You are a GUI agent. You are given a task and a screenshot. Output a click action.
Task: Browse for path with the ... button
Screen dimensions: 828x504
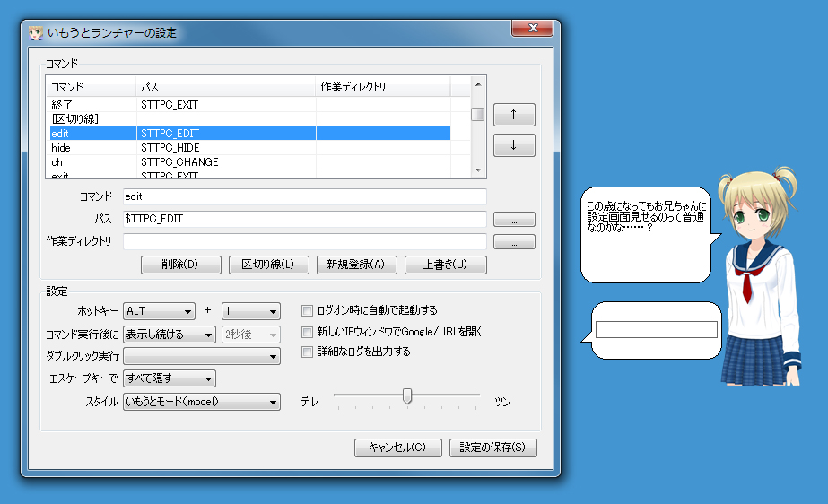click(514, 219)
